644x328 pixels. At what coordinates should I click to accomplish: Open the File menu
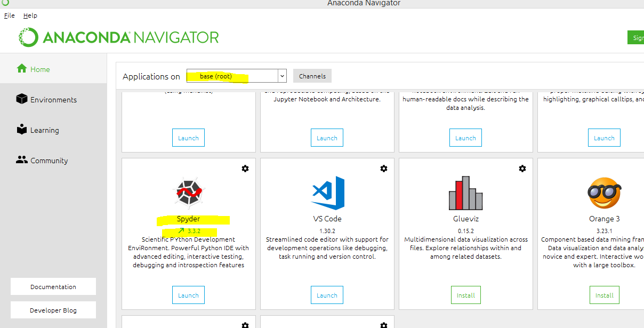[9, 15]
